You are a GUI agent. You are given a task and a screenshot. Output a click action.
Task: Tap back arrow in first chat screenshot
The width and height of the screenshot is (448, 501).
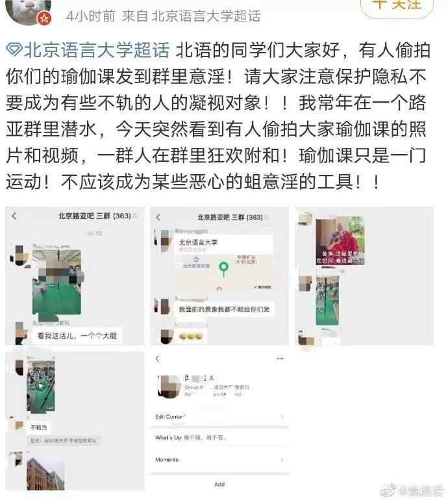click(x=14, y=216)
